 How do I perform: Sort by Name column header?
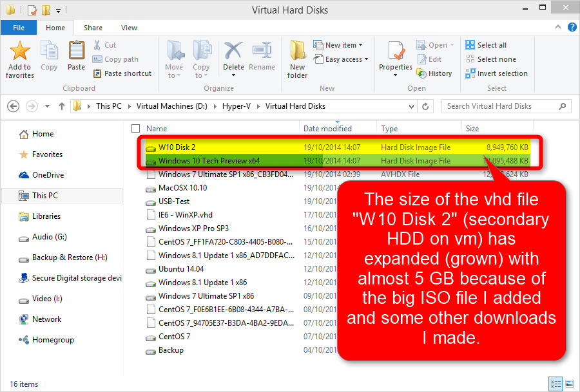coord(157,129)
